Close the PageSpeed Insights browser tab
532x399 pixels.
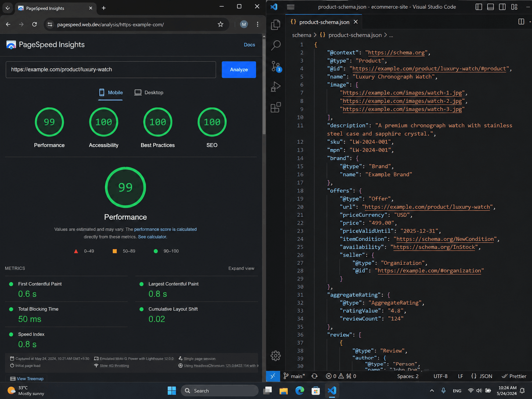[91, 8]
